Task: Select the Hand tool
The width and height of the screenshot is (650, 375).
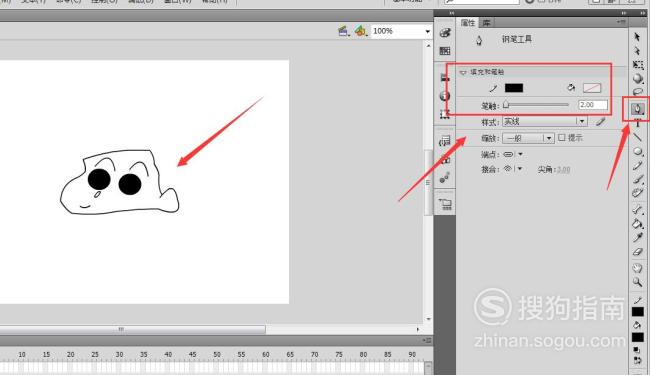Action: (x=638, y=268)
